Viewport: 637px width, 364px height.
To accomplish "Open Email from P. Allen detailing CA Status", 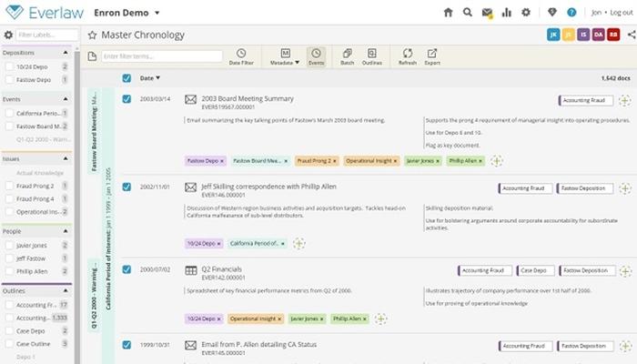I will tap(258, 345).
